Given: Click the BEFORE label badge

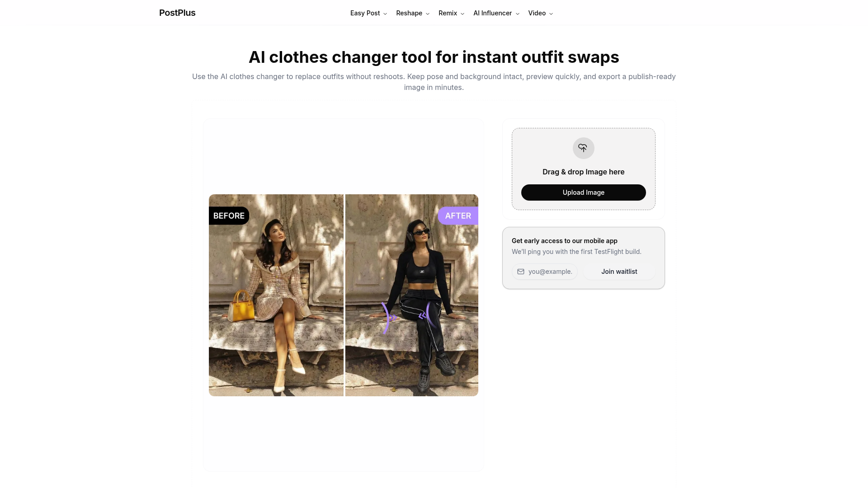Looking at the screenshot, I should [x=229, y=216].
